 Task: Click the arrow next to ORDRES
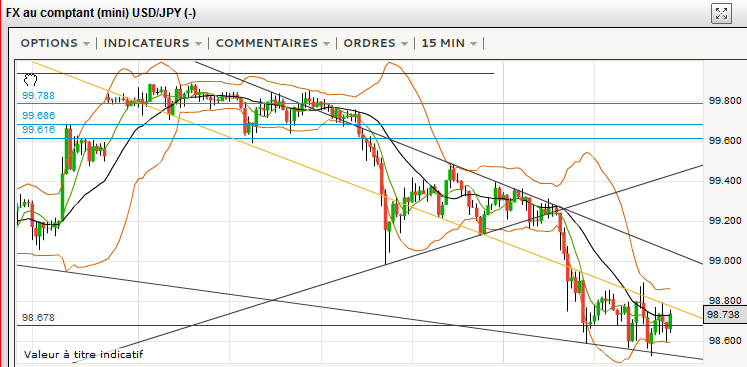click(404, 44)
